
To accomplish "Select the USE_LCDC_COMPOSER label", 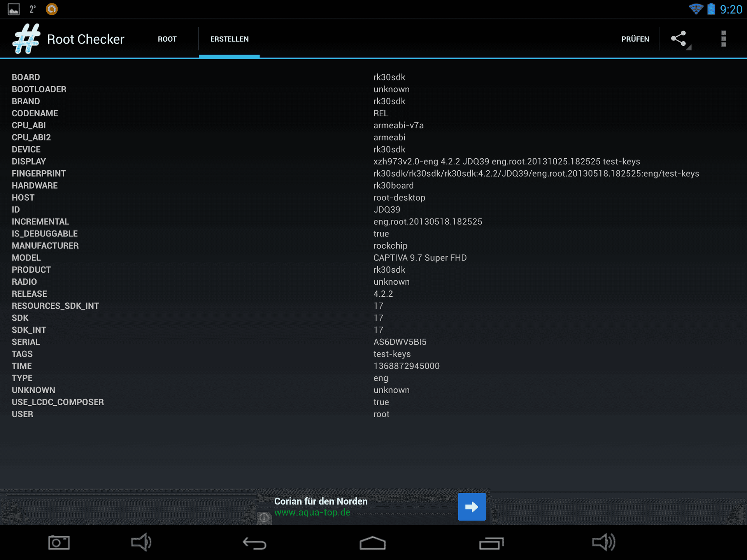I will point(58,403).
